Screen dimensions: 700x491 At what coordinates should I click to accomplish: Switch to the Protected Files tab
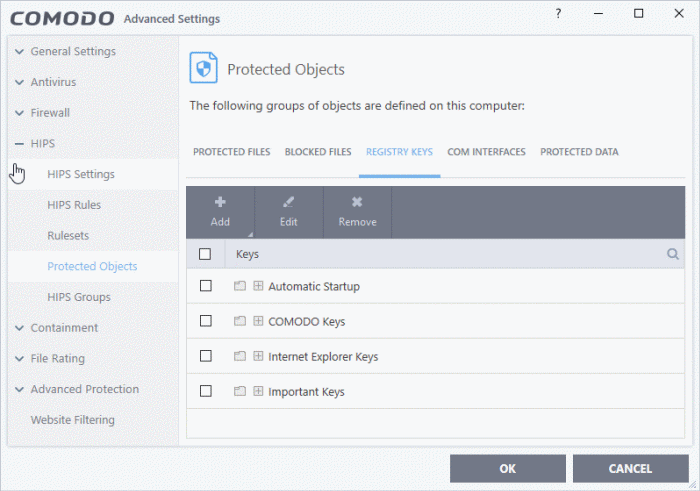click(x=231, y=152)
